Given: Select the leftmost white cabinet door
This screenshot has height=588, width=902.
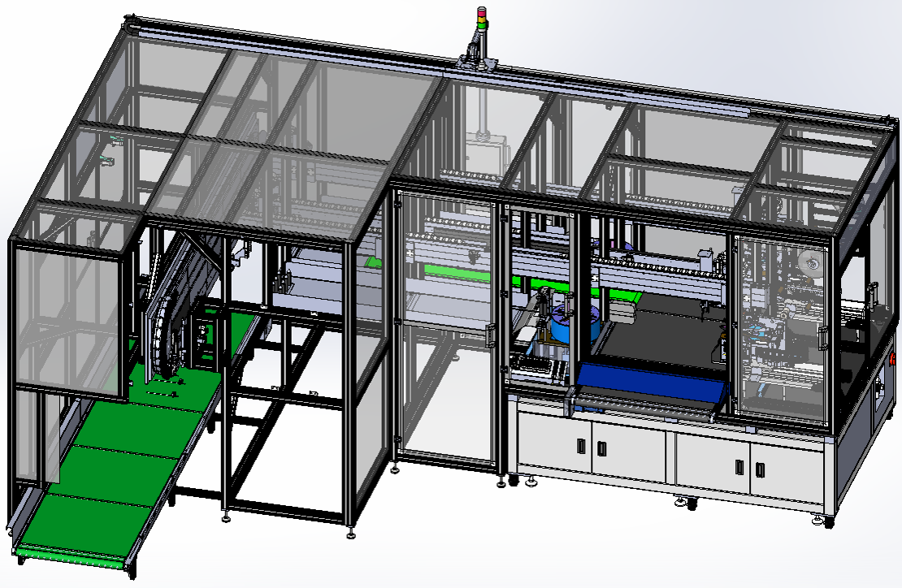Looking at the screenshot, I should (554, 443).
